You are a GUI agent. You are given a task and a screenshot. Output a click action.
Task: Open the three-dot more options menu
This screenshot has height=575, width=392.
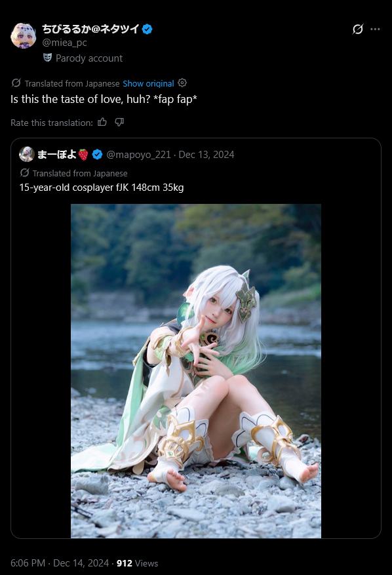(x=375, y=29)
